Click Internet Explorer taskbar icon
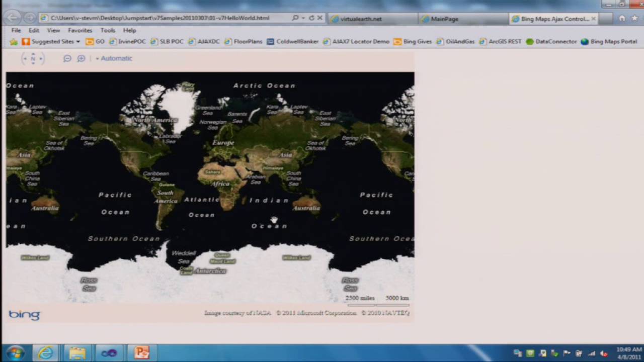The width and height of the screenshot is (644, 362). (x=45, y=353)
